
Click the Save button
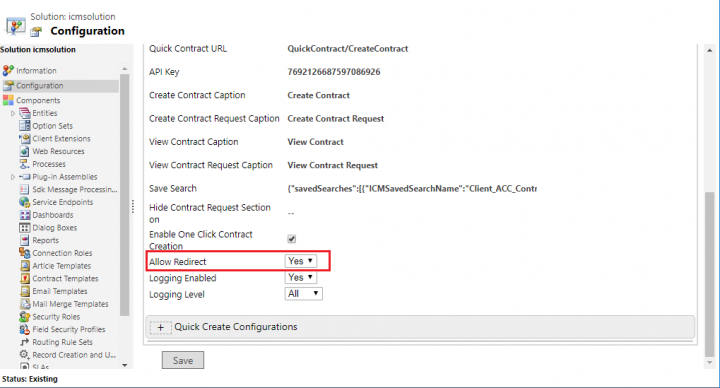pos(183,360)
